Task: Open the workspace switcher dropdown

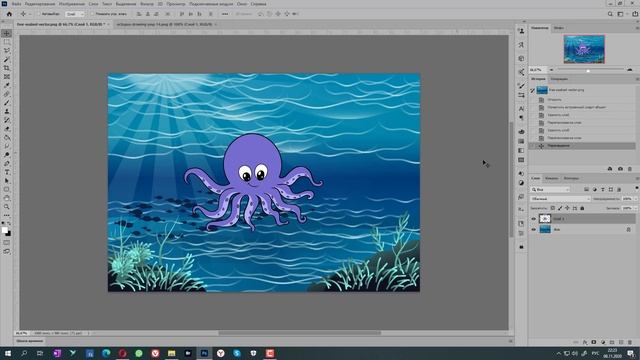Action: pyautogui.click(x=622, y=14)
